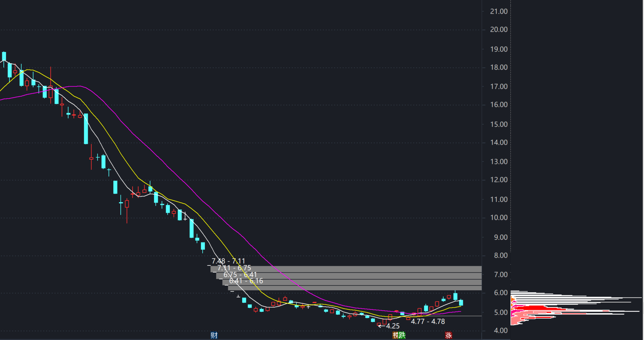Click the longest white bar in volume profile

pyautogui.click(x=576, y=297)
